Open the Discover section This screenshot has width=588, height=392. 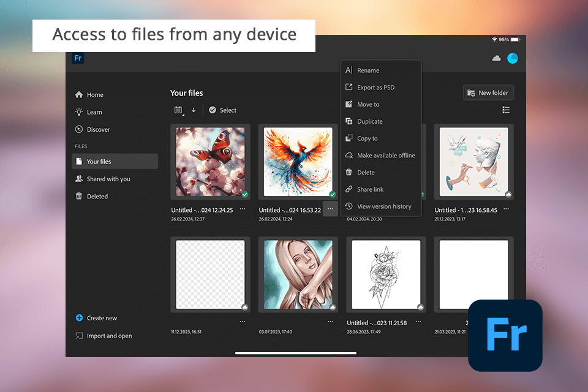115,129
